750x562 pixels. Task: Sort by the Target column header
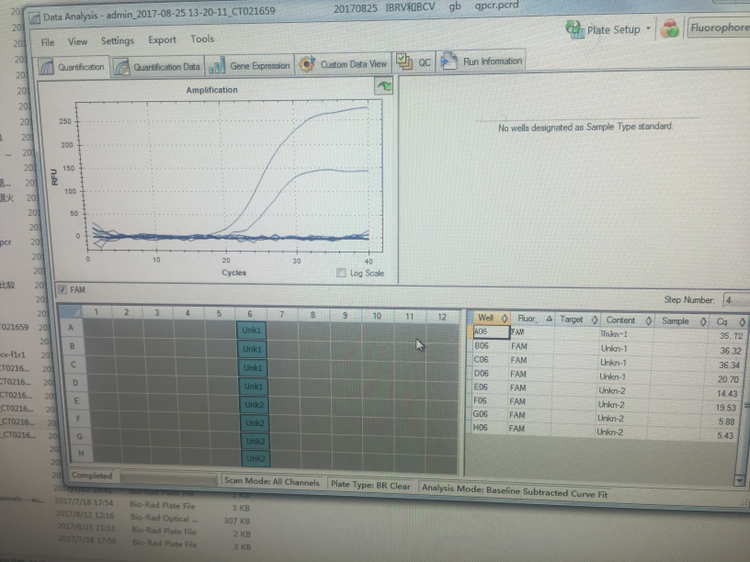pyautogui.click(x=577, y=319)
